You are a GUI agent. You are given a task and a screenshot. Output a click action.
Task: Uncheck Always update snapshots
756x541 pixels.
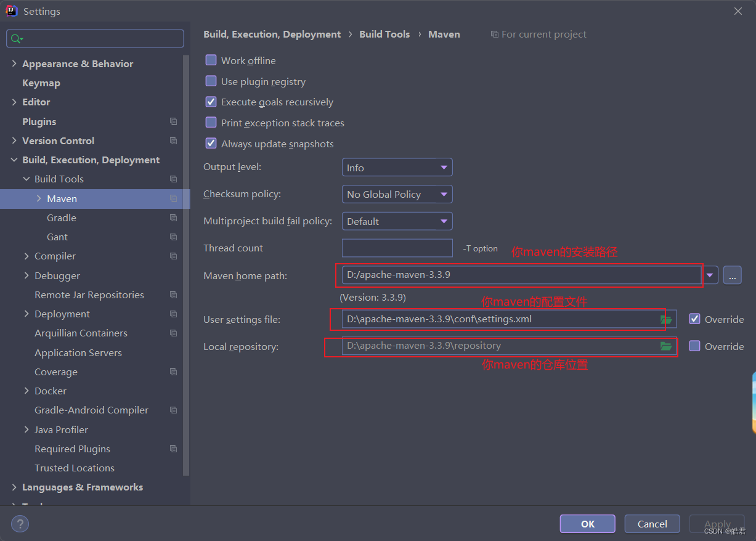coord(211,144)
